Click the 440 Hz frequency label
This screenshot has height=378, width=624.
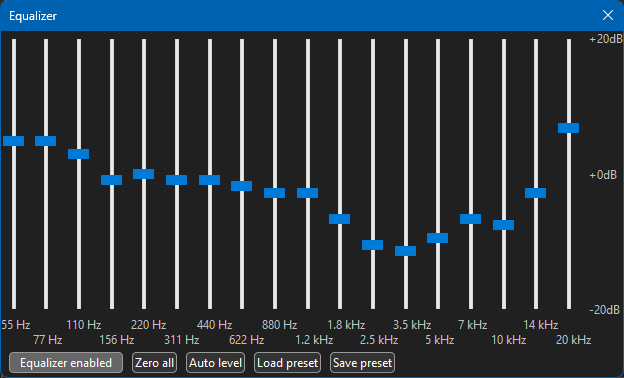(214, 325)
